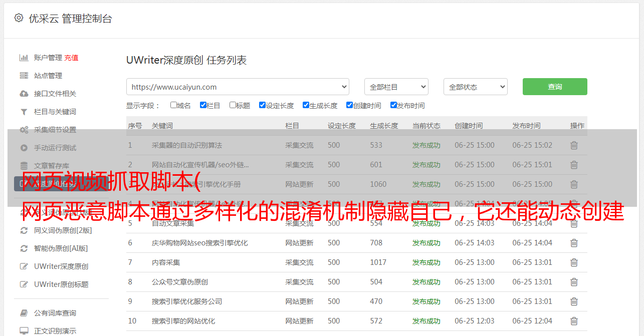This screenshot has width=644, height=336.
Task: Enable the 域名 display field checkbox
Action: tap(173, 105)
